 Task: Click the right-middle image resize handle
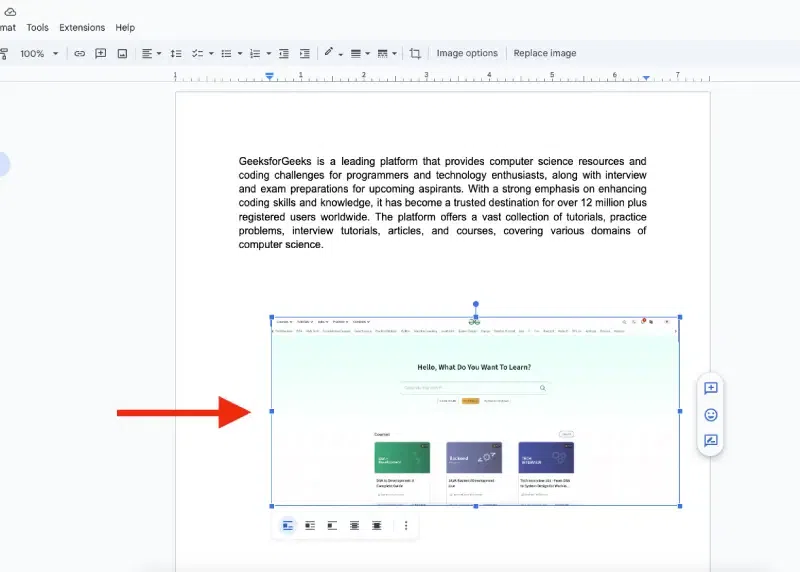click(680, 411)
